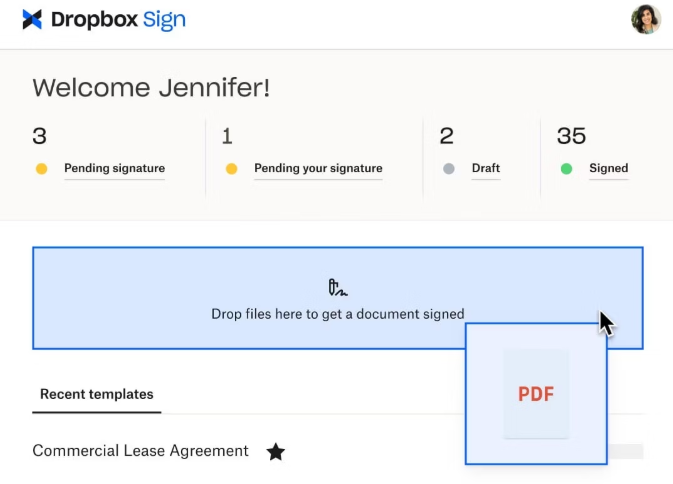Click the number 35 above Signed

[571, 136]
